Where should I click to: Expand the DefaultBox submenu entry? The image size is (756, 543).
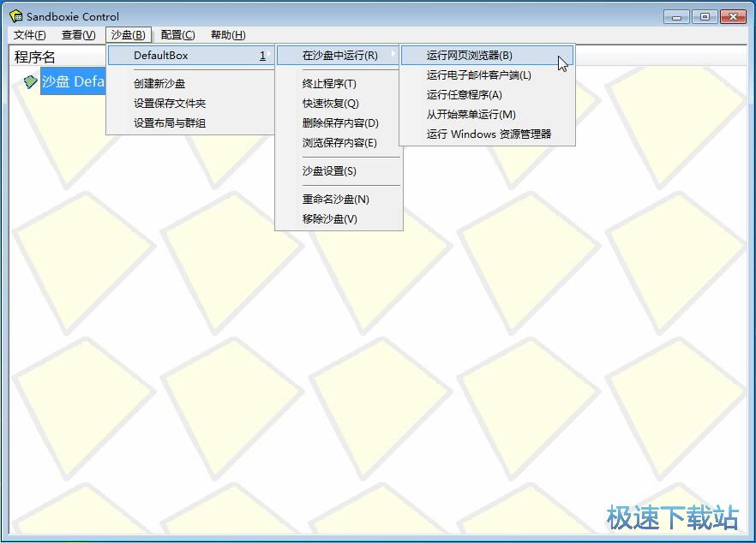191,56
